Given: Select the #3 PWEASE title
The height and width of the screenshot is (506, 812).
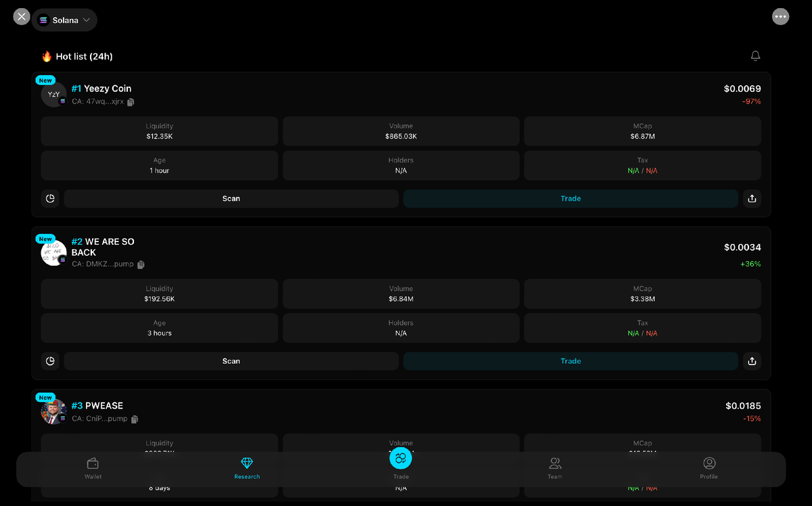Looking at the screenshot, I should (97, 406).
